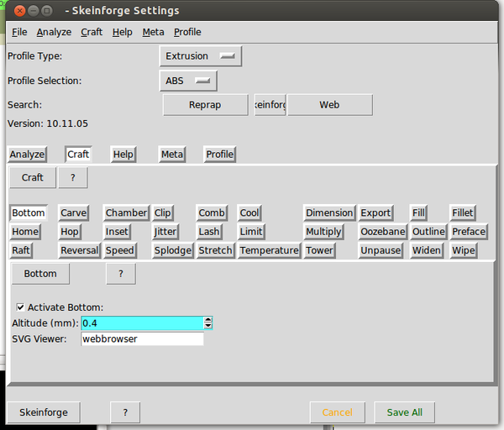
Task: Select the Carve plugin tab
Action: (x=74, y=213)
